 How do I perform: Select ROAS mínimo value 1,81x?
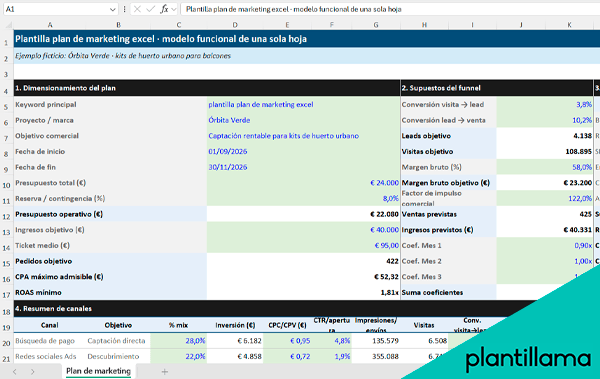pyautogui.click(x=303, y=292)
